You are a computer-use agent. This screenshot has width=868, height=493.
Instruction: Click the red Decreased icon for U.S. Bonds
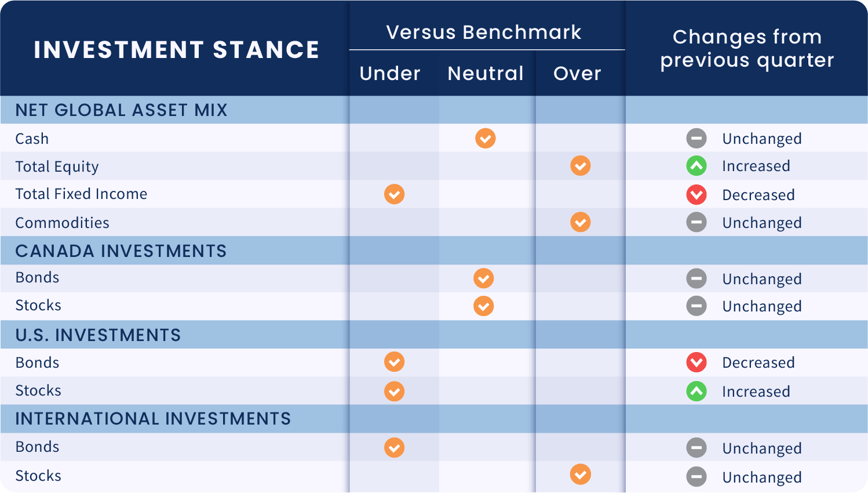pos(696,362)
